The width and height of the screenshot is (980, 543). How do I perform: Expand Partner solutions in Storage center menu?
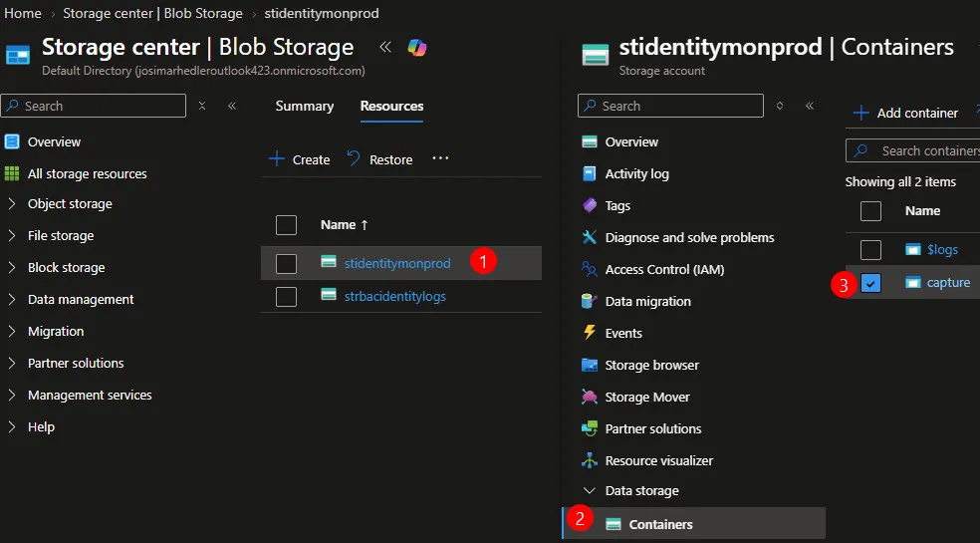point(12,363)
